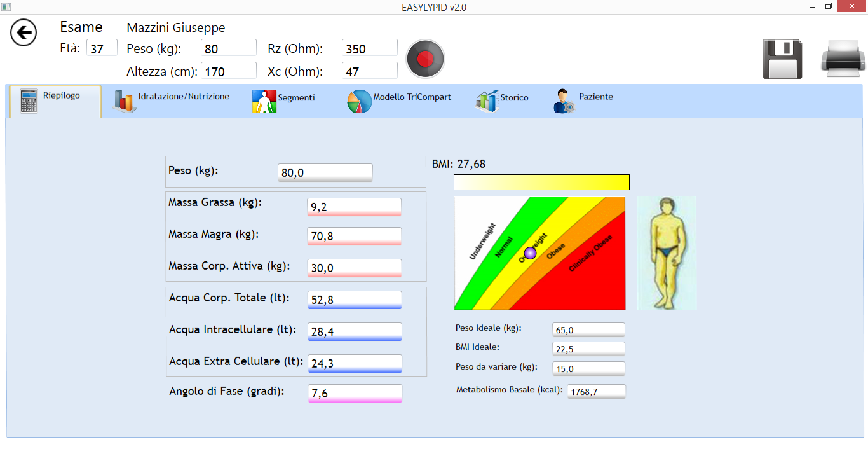Go back with the arrow icon
The image size is (868, 463).
(x=24, y=32)
